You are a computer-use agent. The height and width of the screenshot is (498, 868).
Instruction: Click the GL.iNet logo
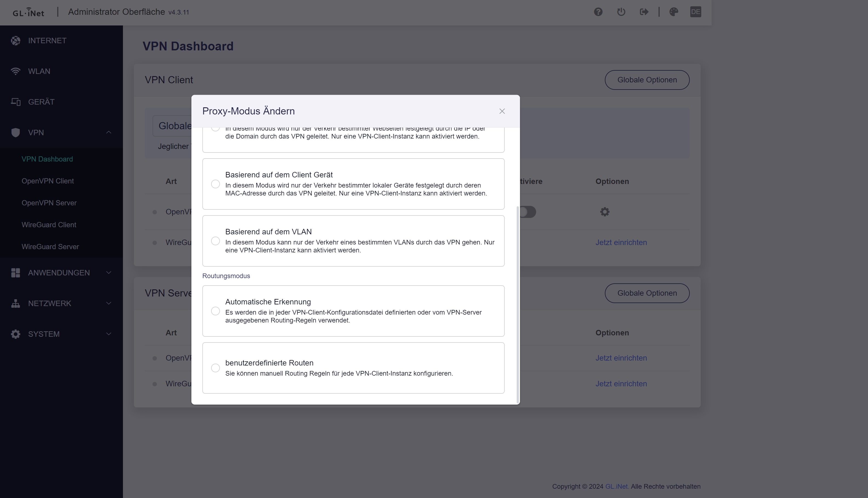[28, 12]
